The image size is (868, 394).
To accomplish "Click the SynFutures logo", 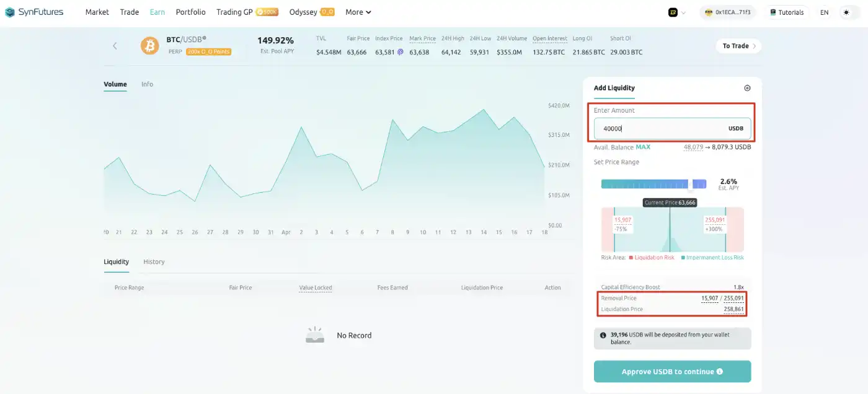I will [x=34, y=12].
